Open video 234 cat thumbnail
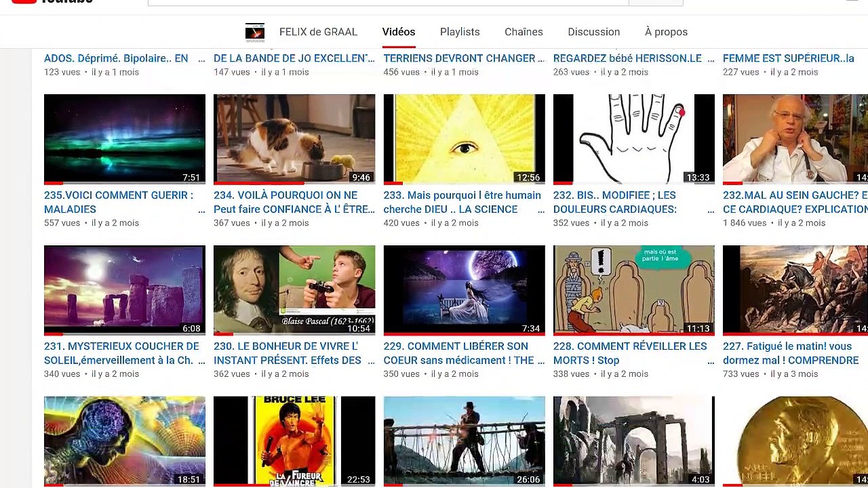This screenshot has width=868, height=488. click(x=294, y=139)
